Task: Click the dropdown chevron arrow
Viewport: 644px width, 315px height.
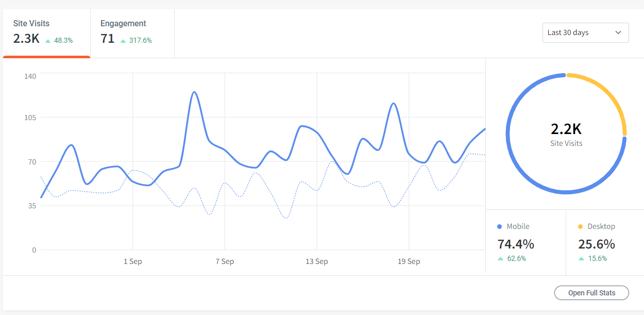Action: click(618, 32)
